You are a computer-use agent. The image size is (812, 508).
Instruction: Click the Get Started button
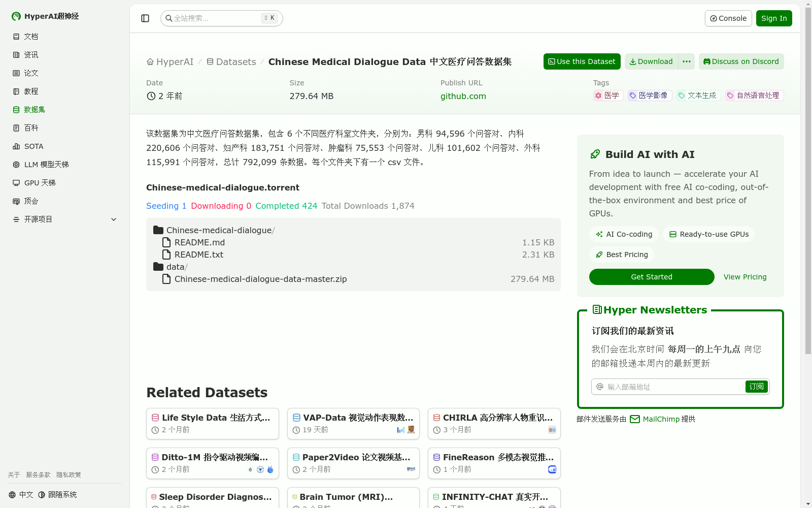652,277
